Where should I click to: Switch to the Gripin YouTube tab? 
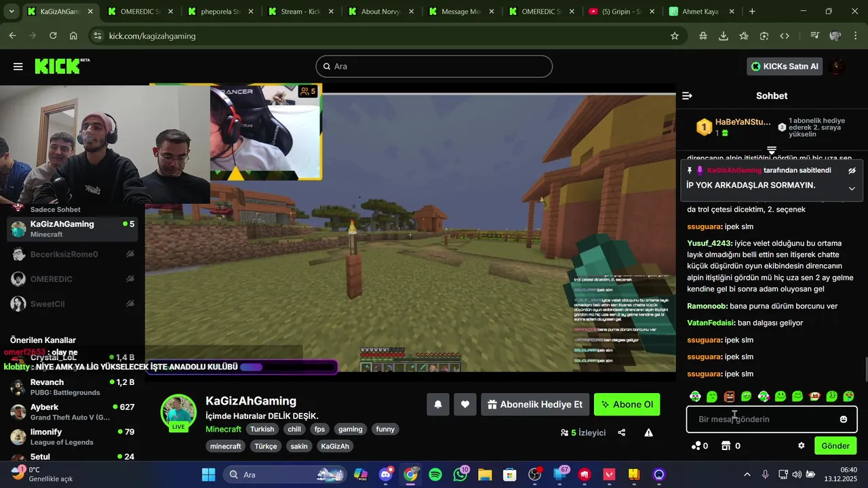tap(621, 12)
